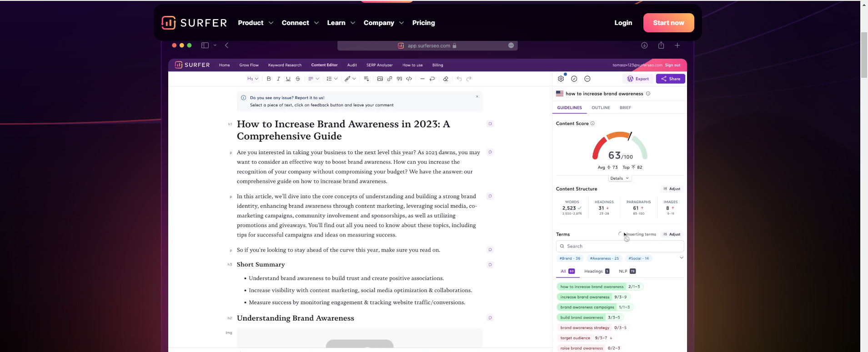Click the Content Score gauge
This screenshot has width=868, height=352.
point(620,146)
